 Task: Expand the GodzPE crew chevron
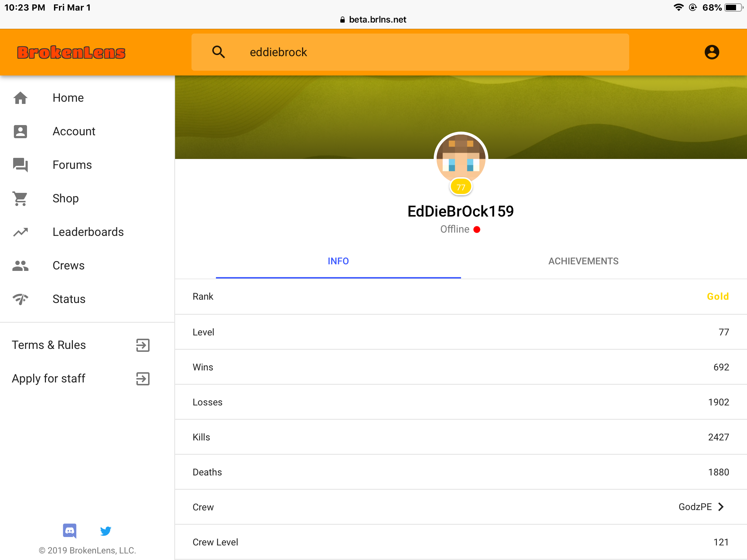pyautogui.click(x=721, y=507)
